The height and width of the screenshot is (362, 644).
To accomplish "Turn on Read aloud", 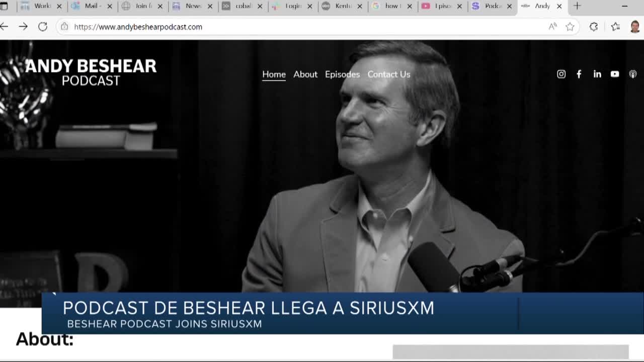I will 552,27.
